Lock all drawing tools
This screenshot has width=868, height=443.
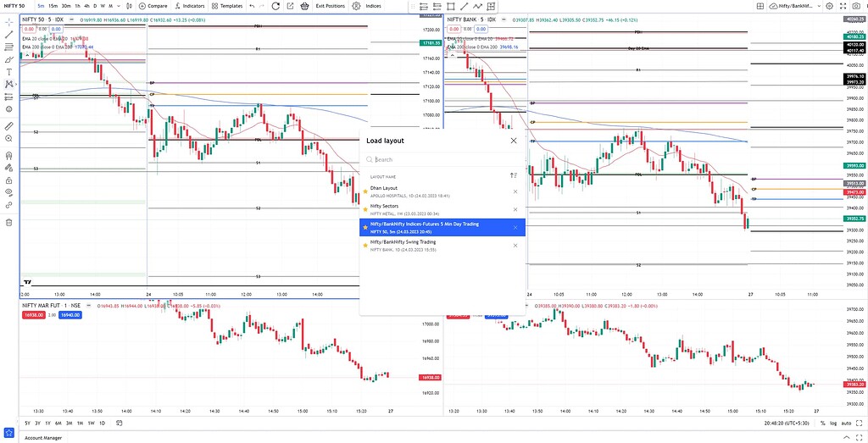tap(8, 180)
